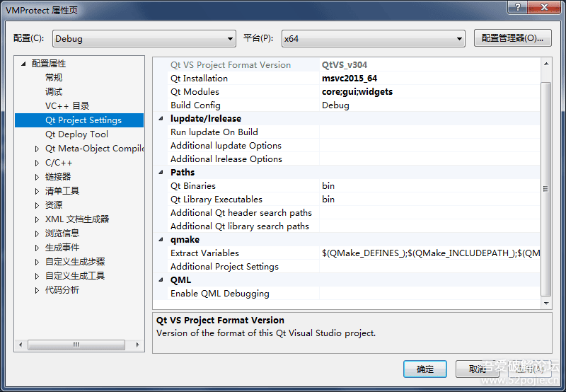Expand the 自定义生成工具 tree node
This screenshot has height=392, width=566.
[x=37, y=276]
